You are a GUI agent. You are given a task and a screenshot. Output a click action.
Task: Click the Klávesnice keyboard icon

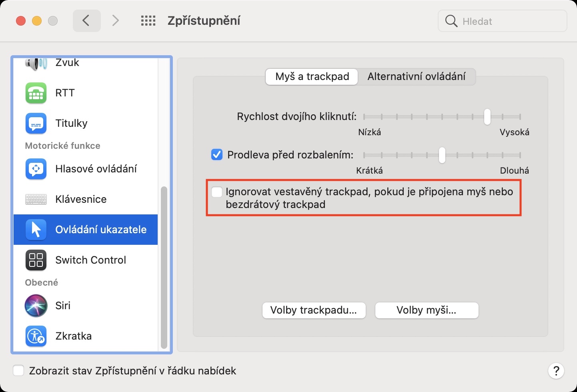click(x=36, y=199)
